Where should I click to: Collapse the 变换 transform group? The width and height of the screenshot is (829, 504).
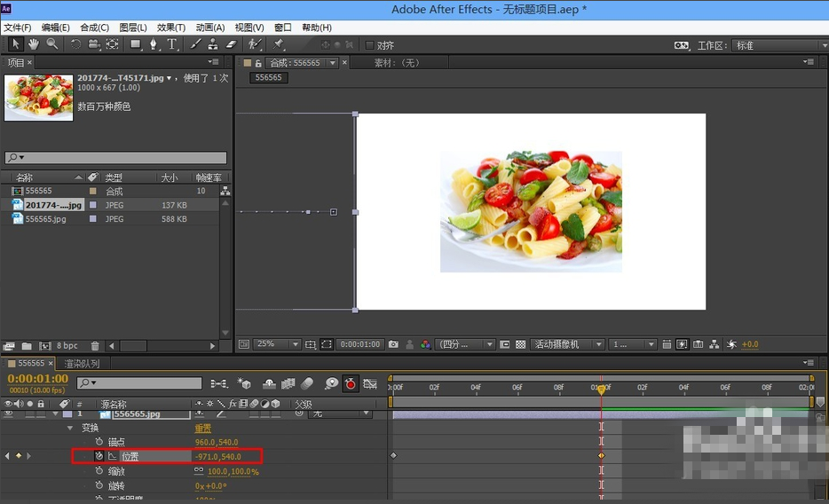(x=70, y=428)
